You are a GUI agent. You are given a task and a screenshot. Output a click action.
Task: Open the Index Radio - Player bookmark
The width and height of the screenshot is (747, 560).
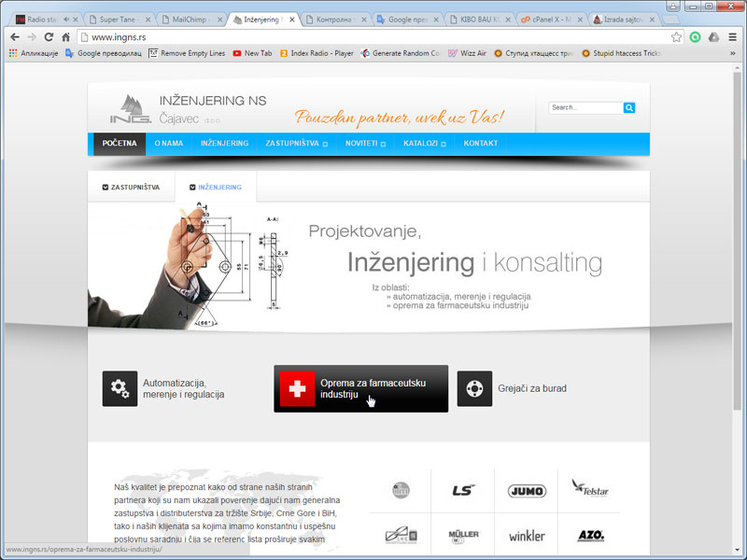coord(317,53)
